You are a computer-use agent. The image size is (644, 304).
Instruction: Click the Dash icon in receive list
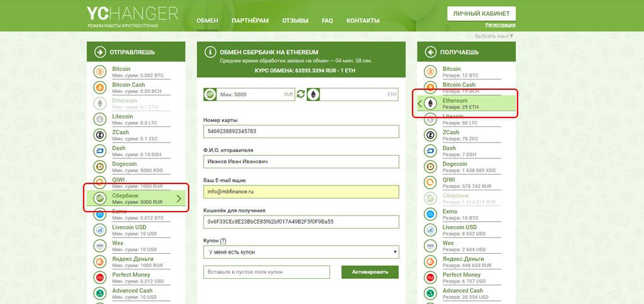click(x=430, y=151)
